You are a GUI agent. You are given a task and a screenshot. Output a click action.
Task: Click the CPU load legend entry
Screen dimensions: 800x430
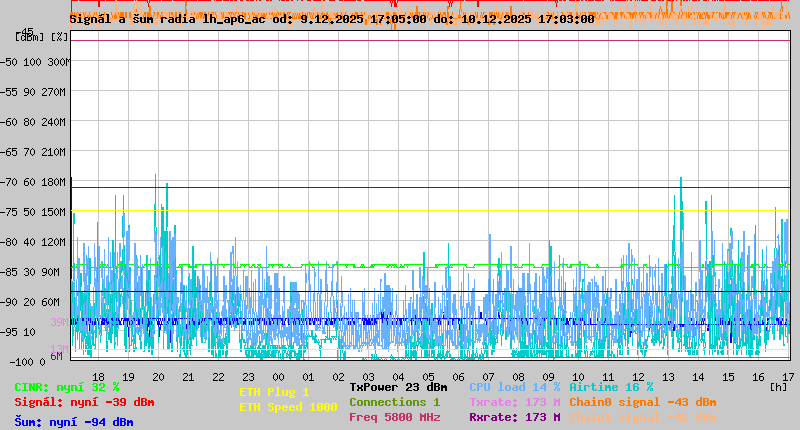click(515, 387)
